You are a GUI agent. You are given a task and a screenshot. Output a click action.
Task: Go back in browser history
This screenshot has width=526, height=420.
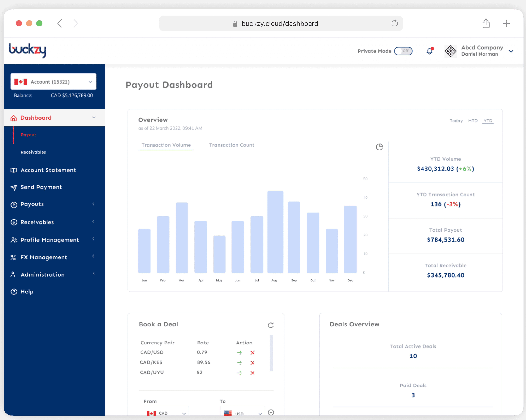(60, 23)
